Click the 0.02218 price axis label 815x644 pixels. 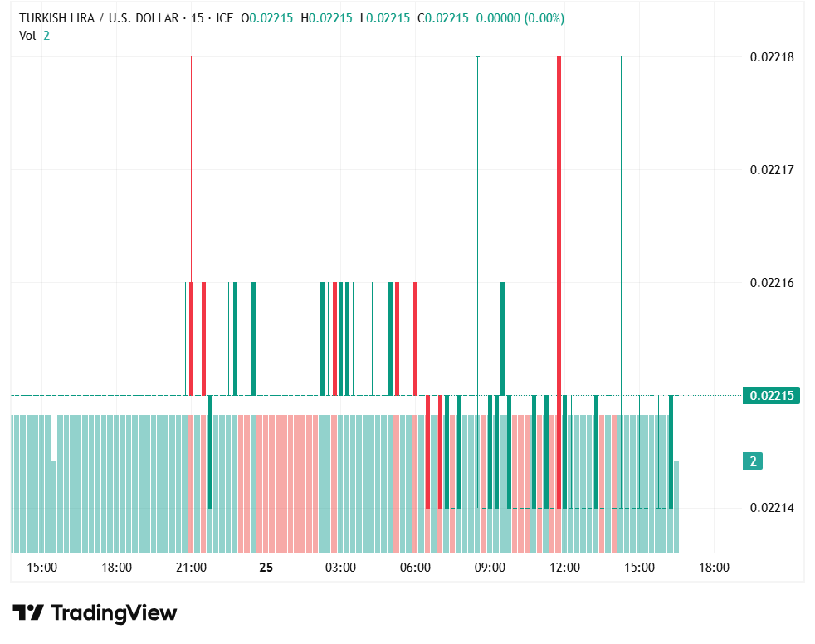tap(772, 57)
